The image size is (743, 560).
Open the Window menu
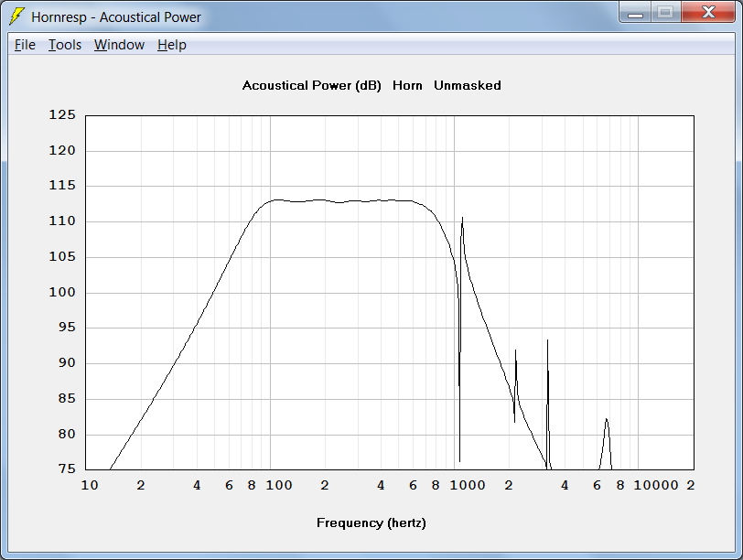119,45
